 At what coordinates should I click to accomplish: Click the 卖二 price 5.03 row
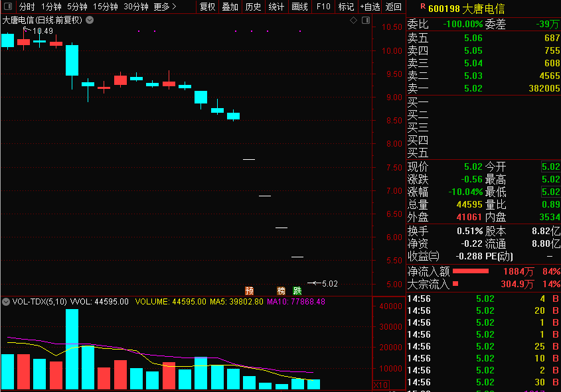click(484, 76)
